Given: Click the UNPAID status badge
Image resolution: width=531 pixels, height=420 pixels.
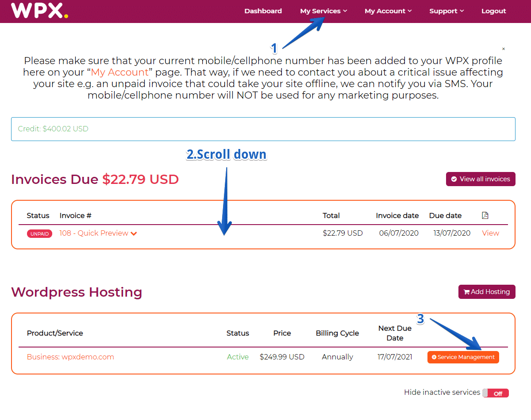Looking at the screenshot, I should 40,233.
